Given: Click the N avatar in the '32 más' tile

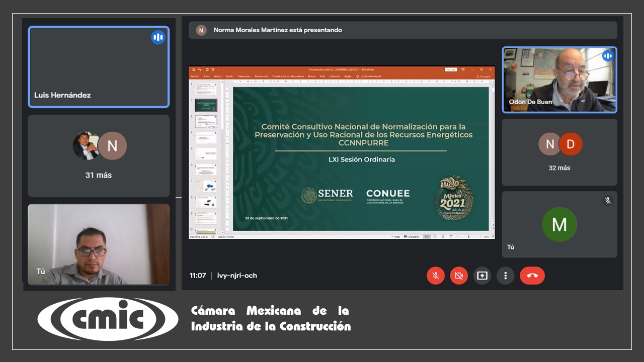Looking at the screenshot, I should [x=549, y=145].
